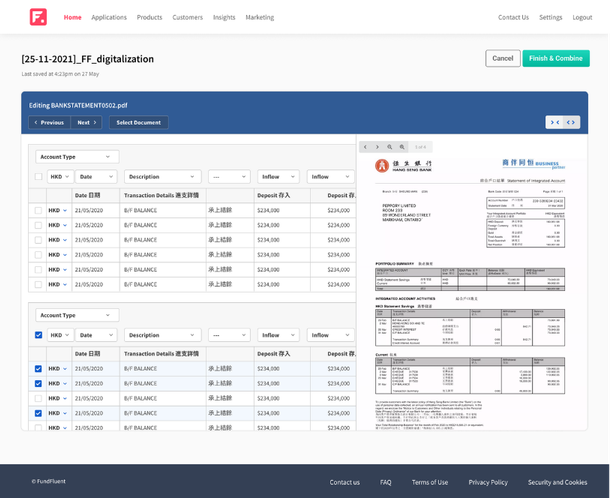
Task: Click the FundFluent logo icon
Action: tap(38, 17)
